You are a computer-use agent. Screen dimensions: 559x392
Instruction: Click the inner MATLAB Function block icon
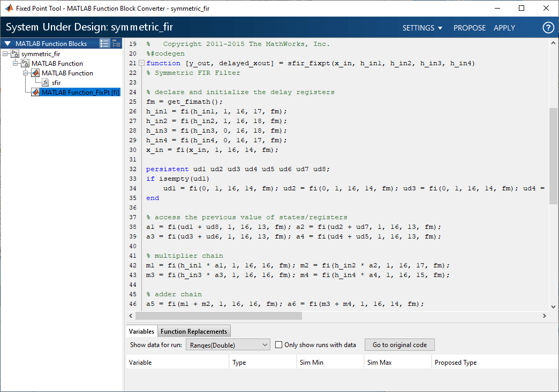pyautogui.click(x=35, y=73)
